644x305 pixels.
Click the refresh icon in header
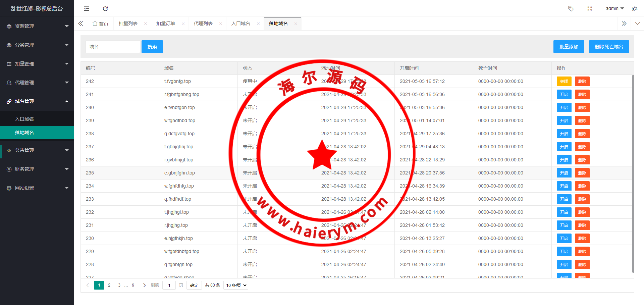coord(105,9)
